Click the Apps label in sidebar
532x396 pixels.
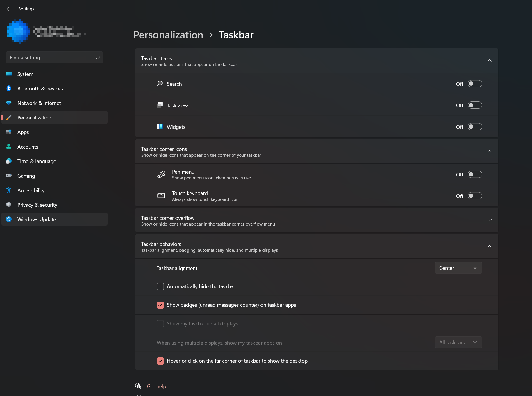(x=23, y=132)
